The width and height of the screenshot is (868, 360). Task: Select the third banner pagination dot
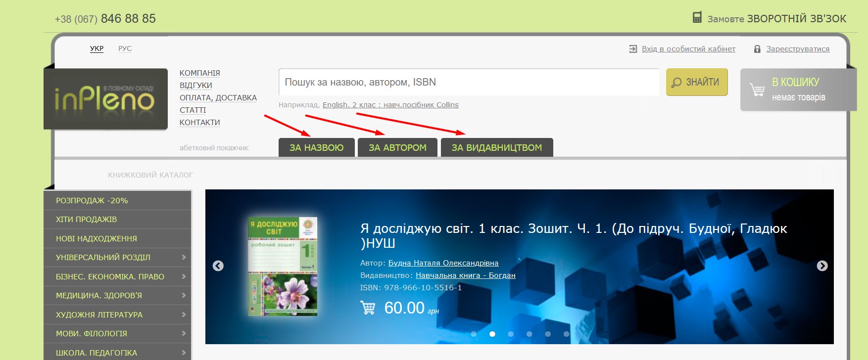coord(511,334)
